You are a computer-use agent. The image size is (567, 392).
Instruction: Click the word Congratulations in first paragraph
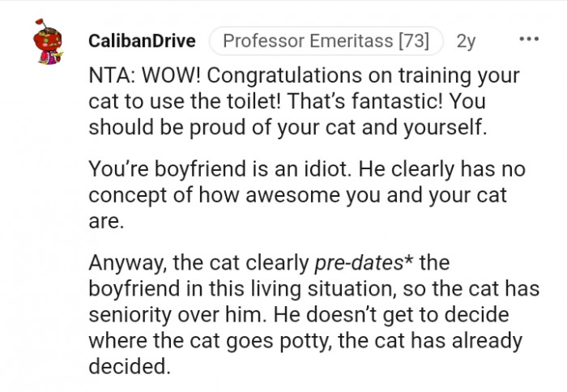pos(284,76)
